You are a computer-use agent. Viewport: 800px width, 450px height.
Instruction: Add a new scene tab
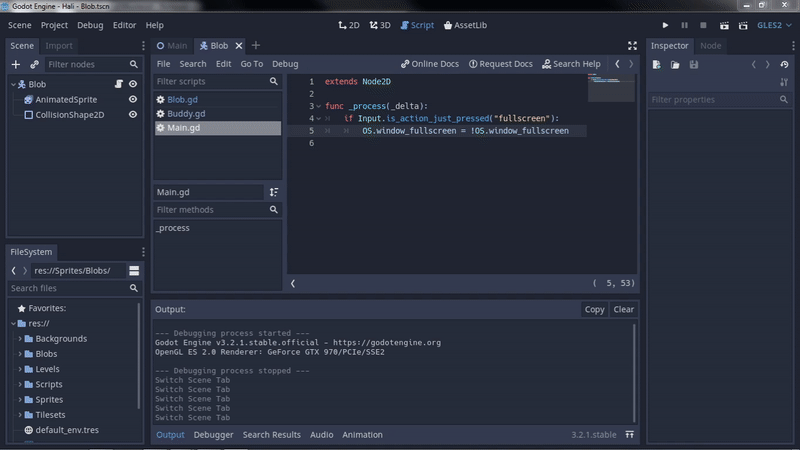click(x=256, y=45)
